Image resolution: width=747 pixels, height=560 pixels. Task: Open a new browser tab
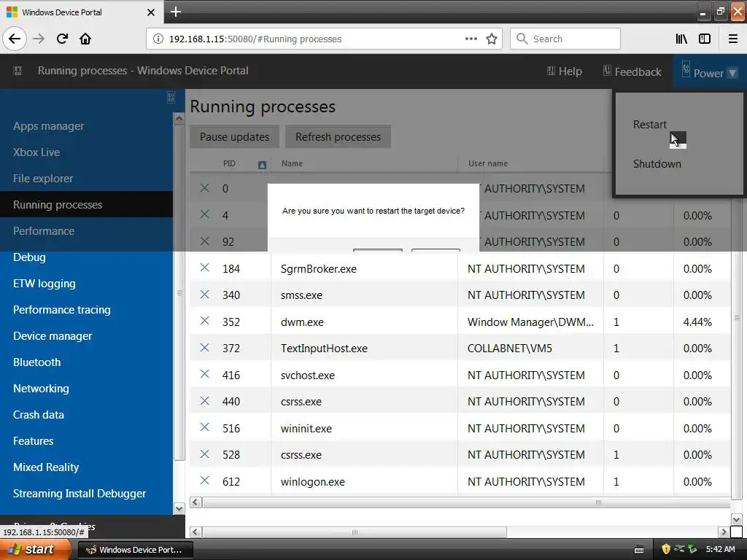tap(175, 12)
